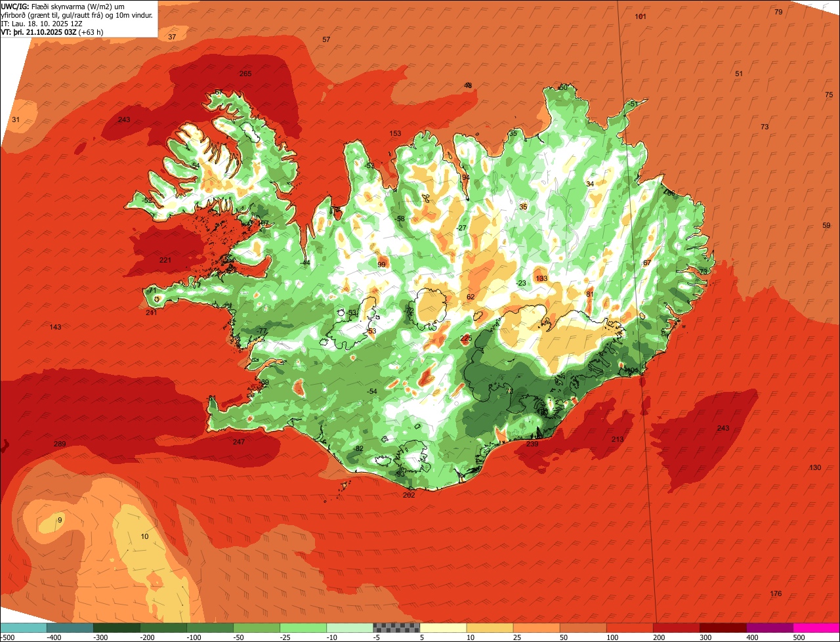Click the '-54' value in south-central Iceland
The width and height of the screenshot is (840, 642).
372,391
